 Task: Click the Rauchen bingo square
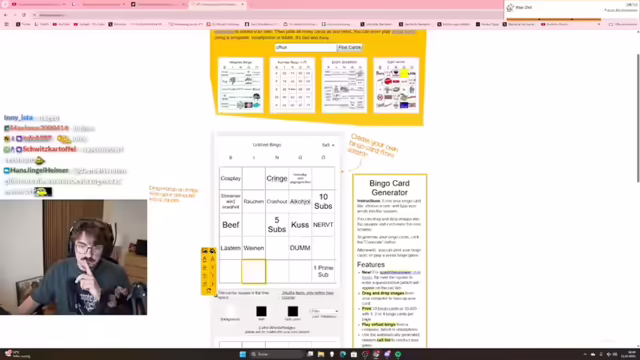click(x=253, y=202)
